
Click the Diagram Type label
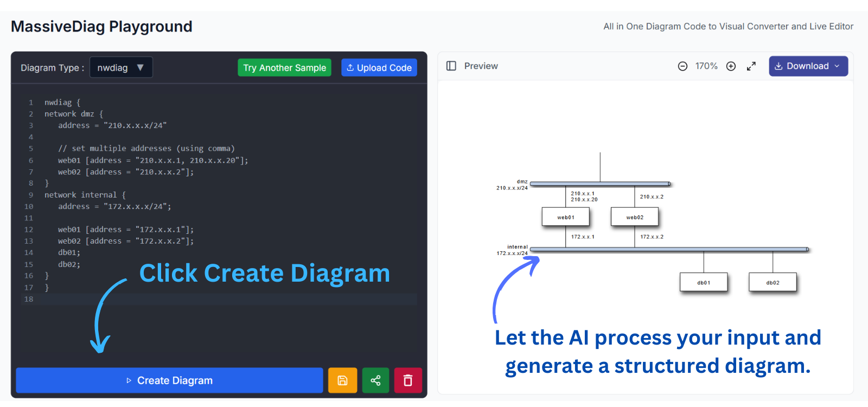pyautogui.click(x=52, y=68)
